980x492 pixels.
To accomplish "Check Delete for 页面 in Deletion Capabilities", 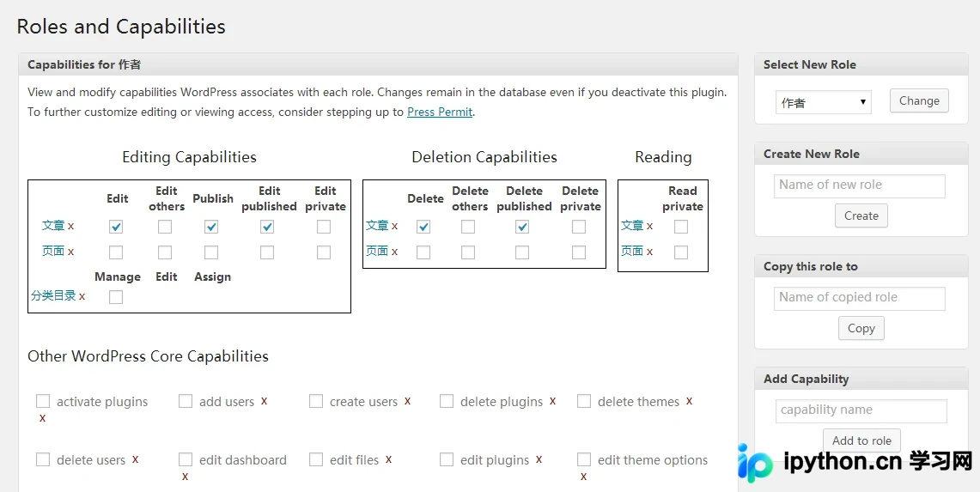I will (x=423, y=252).
